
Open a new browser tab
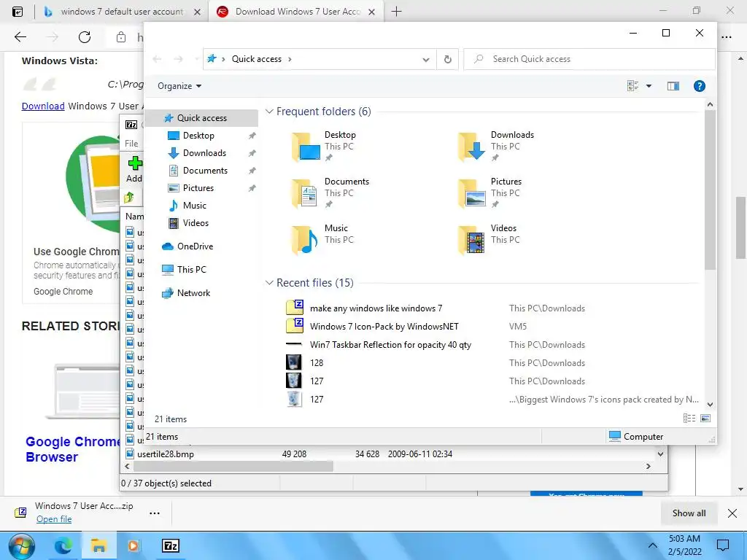click(x=396, y=12)
